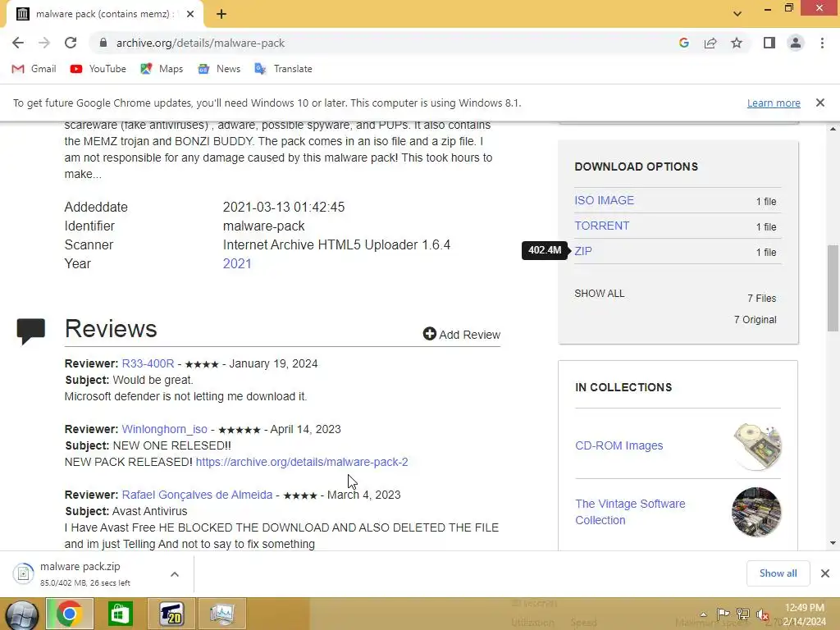
Task: Open the gun-icon taskbar app
Action: point(171,614)
